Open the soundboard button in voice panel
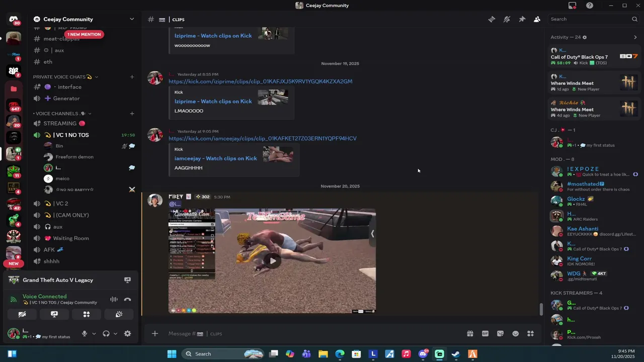Image resolution: width=644 pixels, height=362 pixels. (x=119, y=314)
